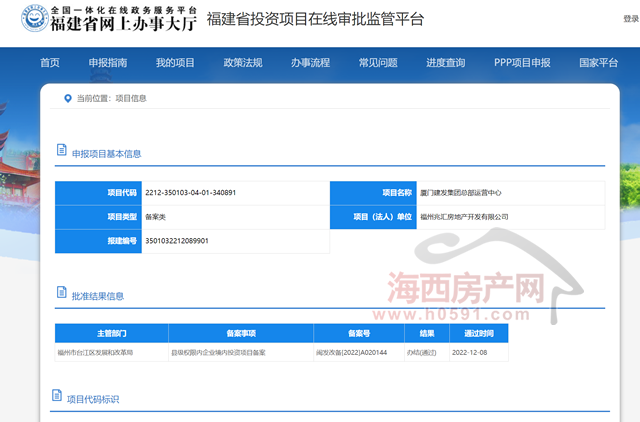
Task: Open PPP项目申报 menu item
Action: [x=522, y=62]
